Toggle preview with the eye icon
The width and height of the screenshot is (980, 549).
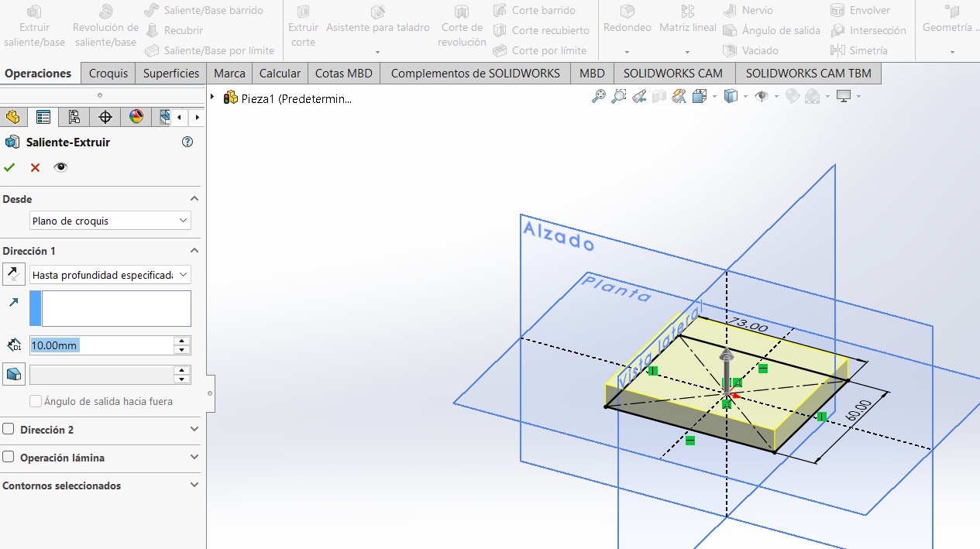coord(60,166)
